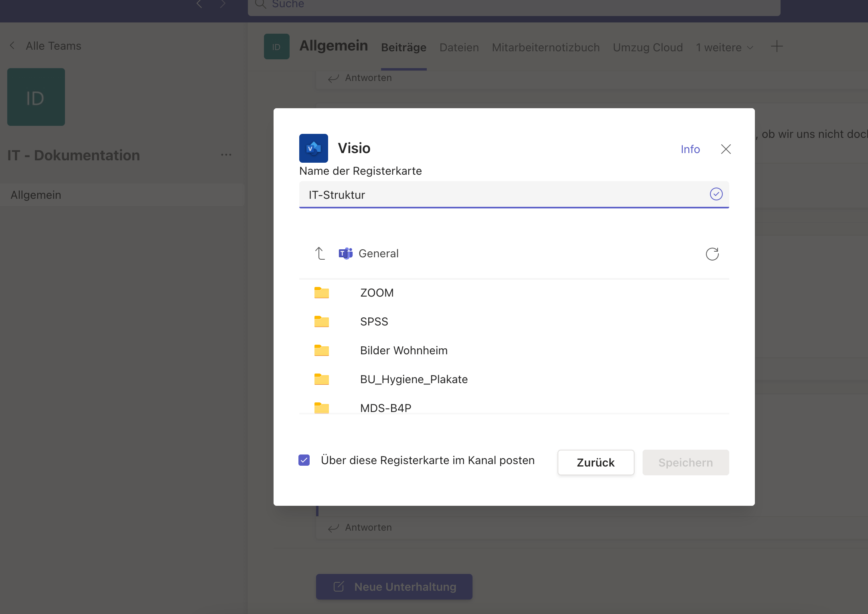Open the Bilder Wohnheim folder
The width and height of the screenshot is (868, 614).
[x=404, y=351]
